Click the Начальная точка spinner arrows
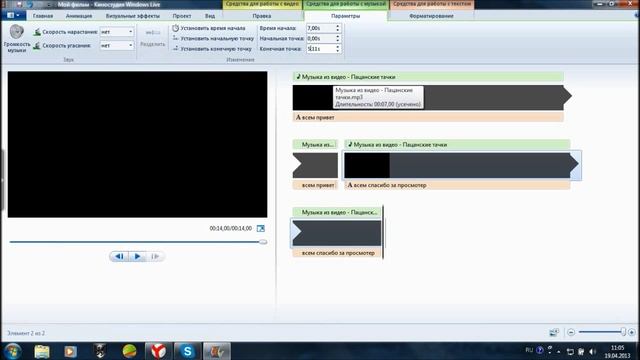This screenshot has height=360, width=640. pos(338,38)
